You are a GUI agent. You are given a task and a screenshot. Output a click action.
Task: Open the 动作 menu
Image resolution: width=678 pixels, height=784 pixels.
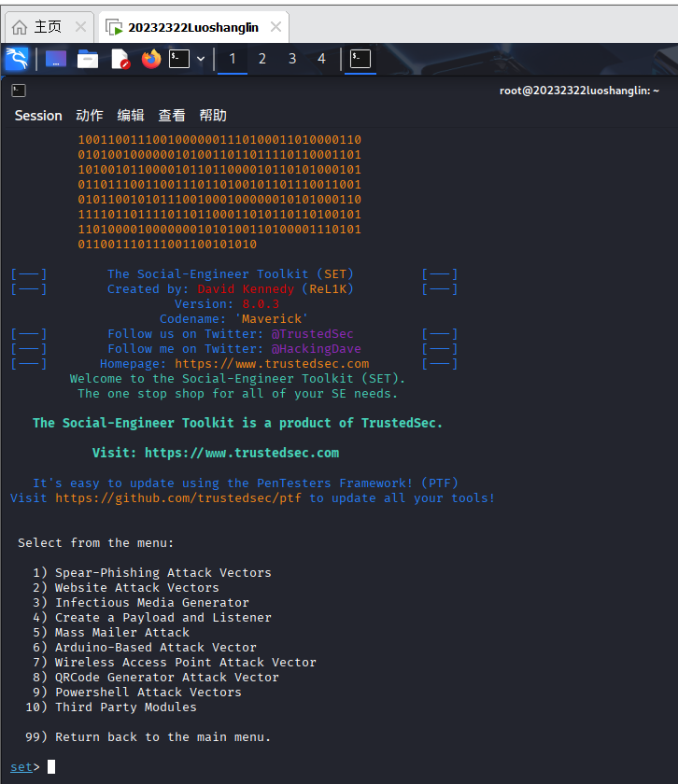click(90, 116)
